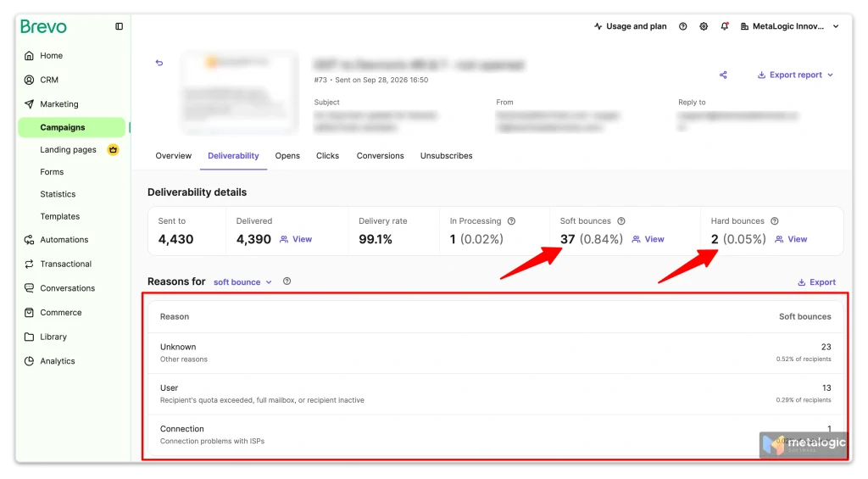Image resolution: width=868 pixels, height=479 pixels.
Task: Select the Deliverability tab
Action: click(233, 156)
